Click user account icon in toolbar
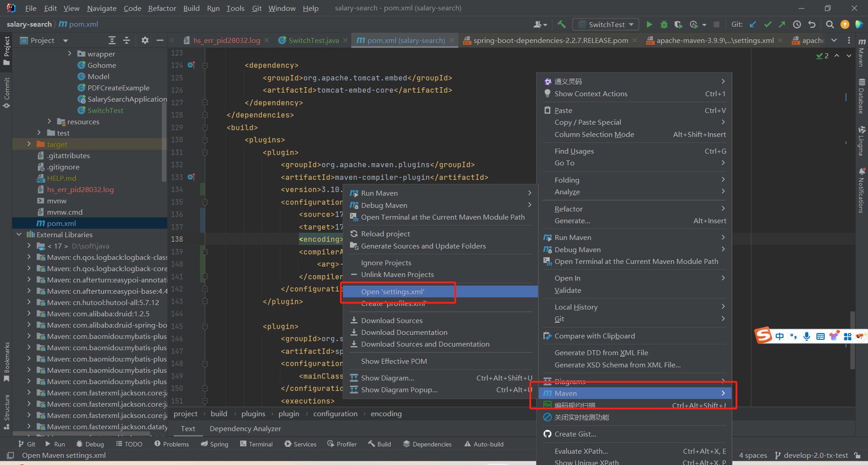868x465 pixels. coord(540,24)
